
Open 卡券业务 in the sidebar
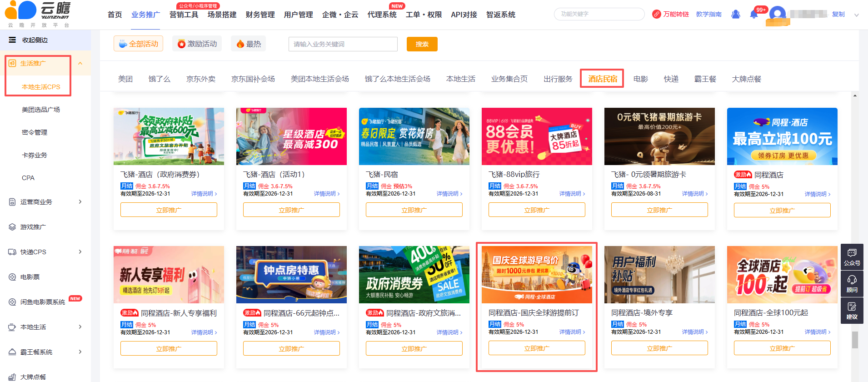point(35,155)
